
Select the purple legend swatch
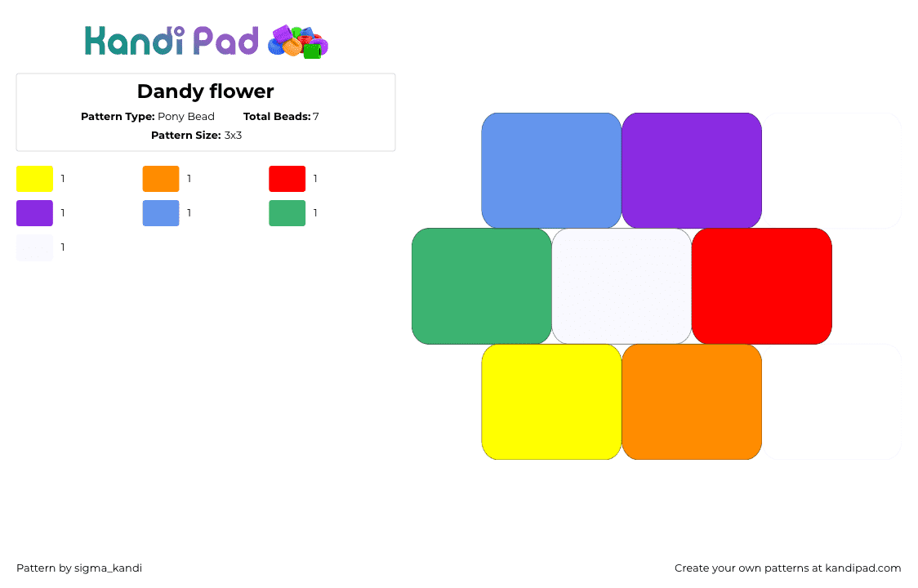click(x=34, y=213)
